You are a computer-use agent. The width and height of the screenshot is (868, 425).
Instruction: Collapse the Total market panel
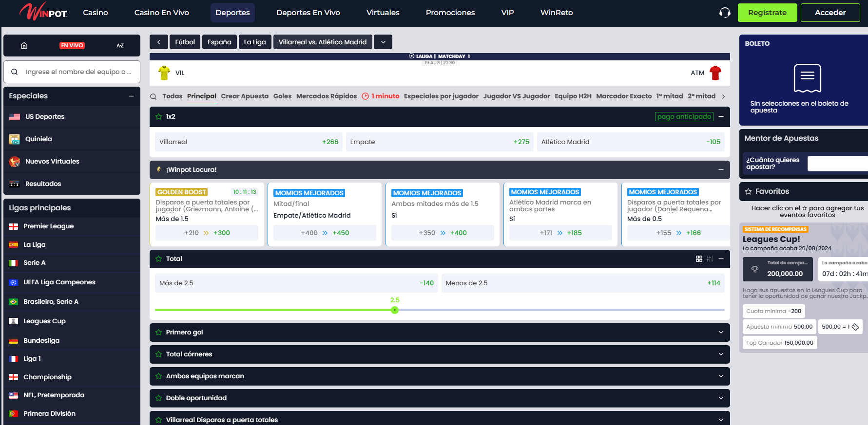[721, 259]
